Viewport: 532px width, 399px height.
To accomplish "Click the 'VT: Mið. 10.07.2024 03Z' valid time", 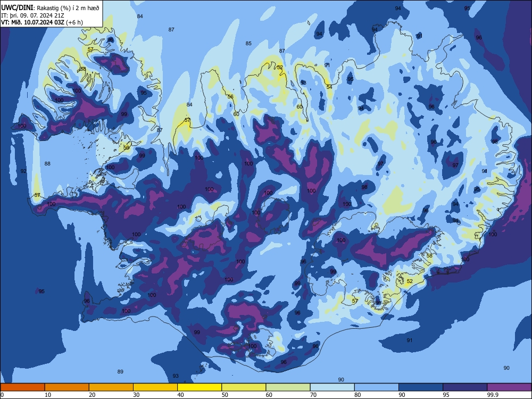I will click(x=32, y=23).
